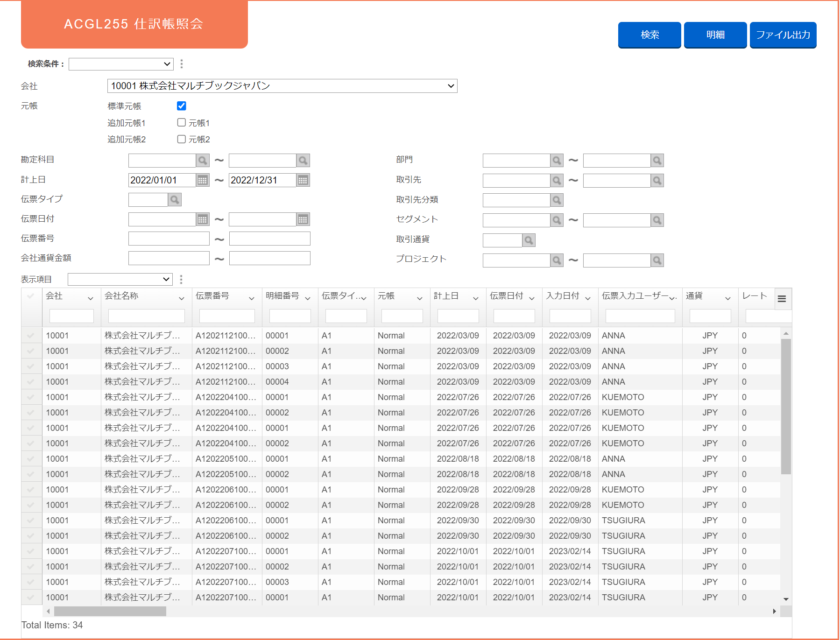Screen dimensions: 840x640
Task: Select the 00003 TSUGIURA row checkmark
Action: [x=31, y=582]
